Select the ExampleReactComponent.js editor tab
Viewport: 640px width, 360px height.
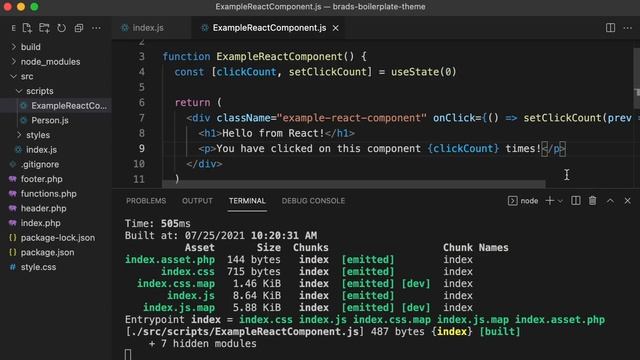coord(269,28)
